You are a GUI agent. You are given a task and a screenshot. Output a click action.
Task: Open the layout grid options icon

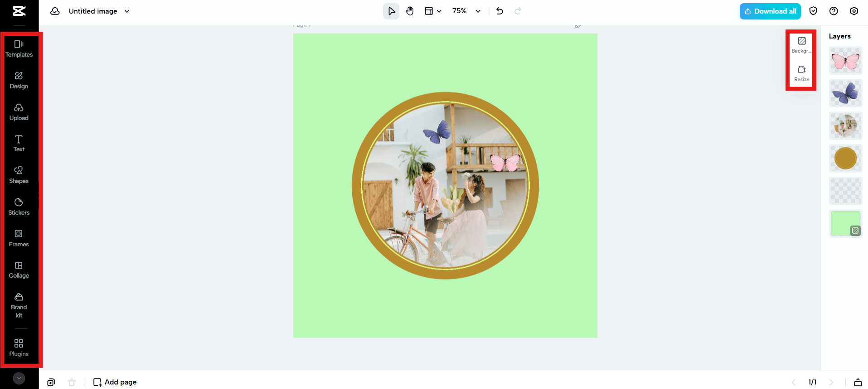coord(429,11)
